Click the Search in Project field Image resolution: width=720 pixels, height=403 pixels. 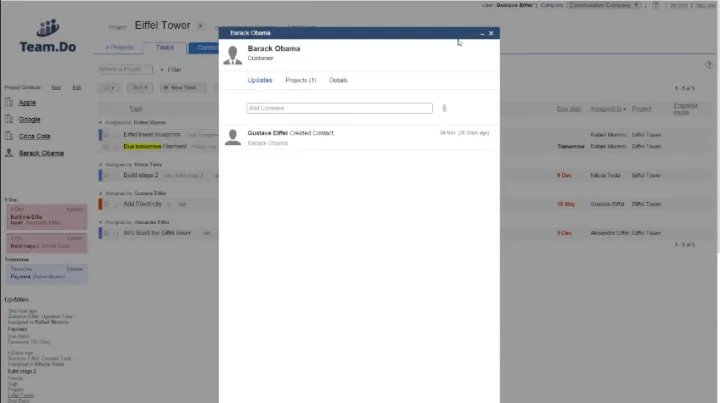125,69
